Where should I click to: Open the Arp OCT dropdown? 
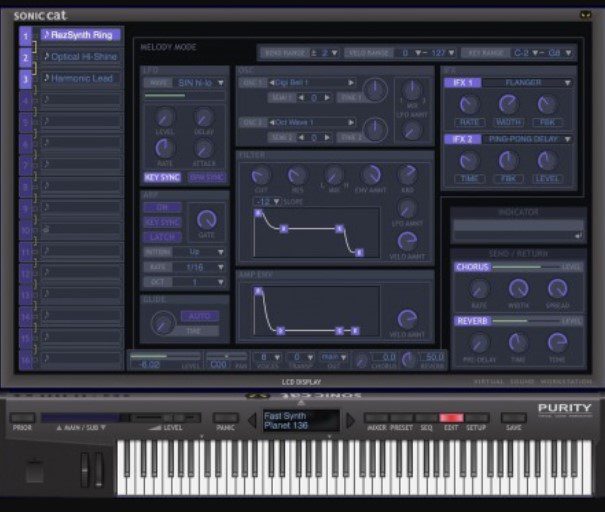(x=199, y=282)
